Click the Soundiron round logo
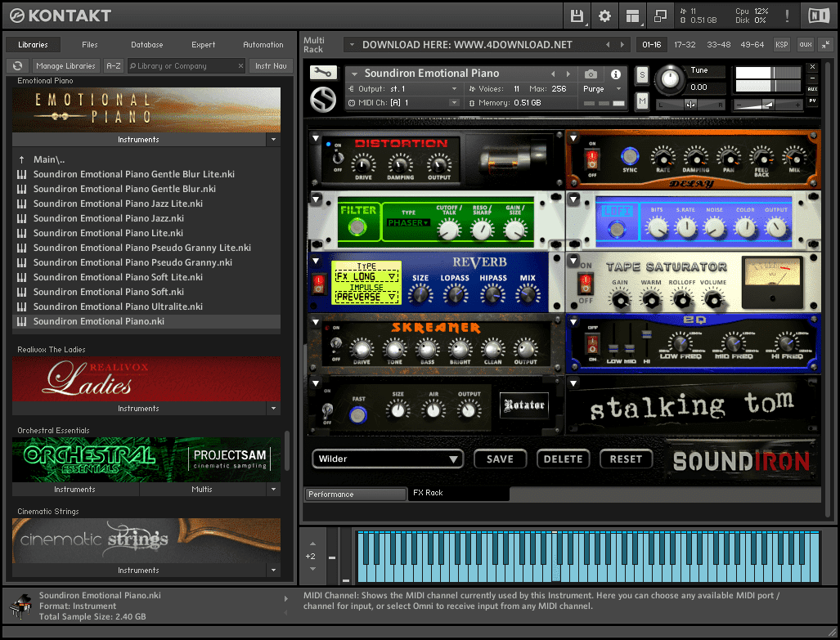This screenshot has width=840, height=640. tap(323, 99)
